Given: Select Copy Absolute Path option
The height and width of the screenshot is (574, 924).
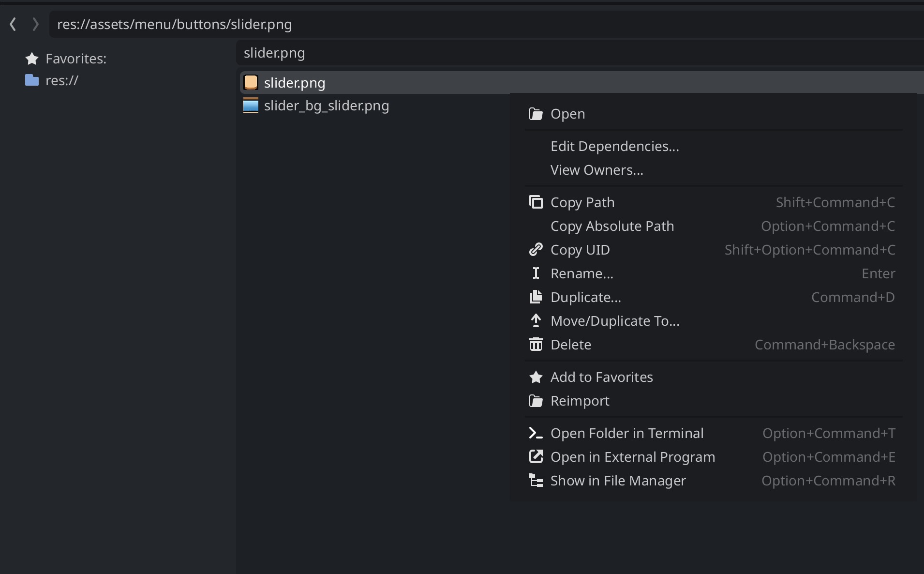Looking at the screenshot, I should point(612,226).
